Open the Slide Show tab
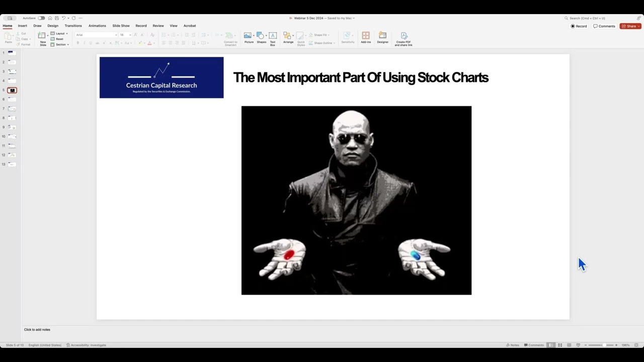The height and width of the screenshot is (362, 644). tap(121, 26)
